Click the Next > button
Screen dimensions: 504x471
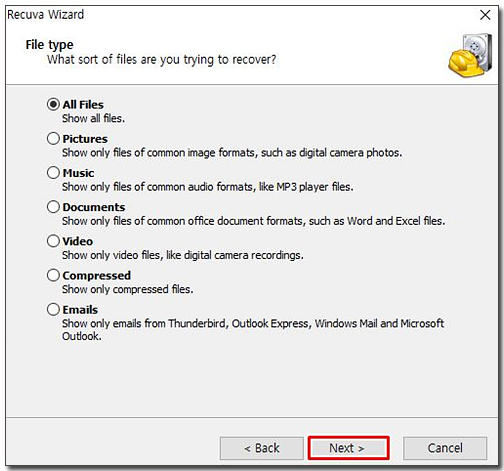pyautogui.click(x=348, y=448)
